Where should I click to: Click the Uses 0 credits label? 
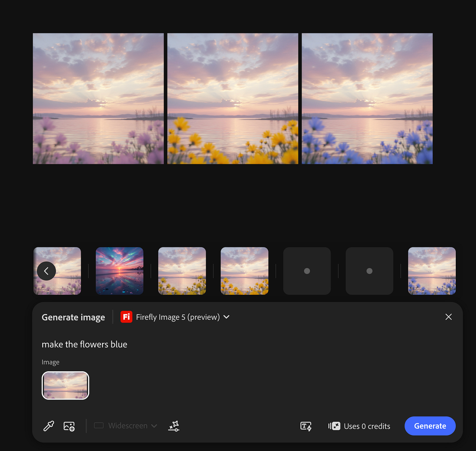[367, 426]
